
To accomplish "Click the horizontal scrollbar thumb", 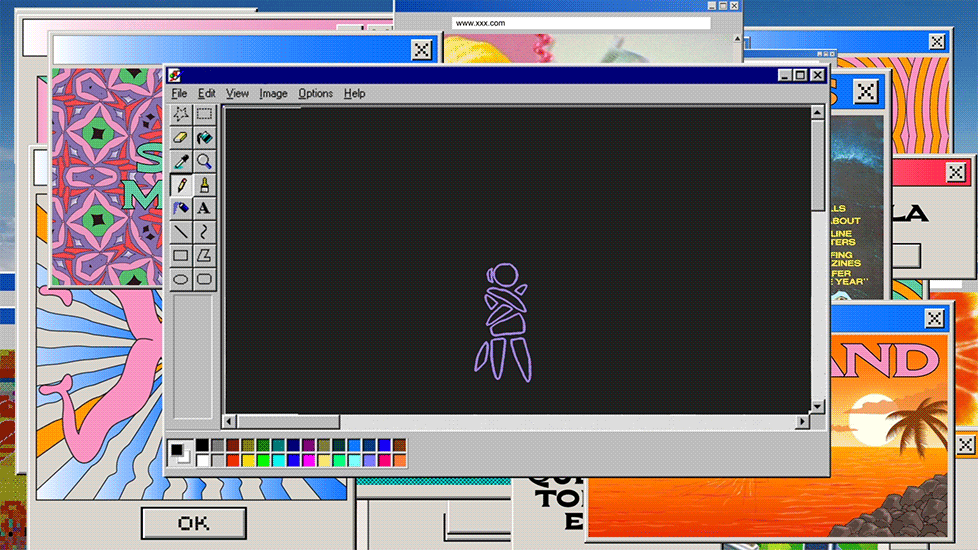I will point(288,422).
